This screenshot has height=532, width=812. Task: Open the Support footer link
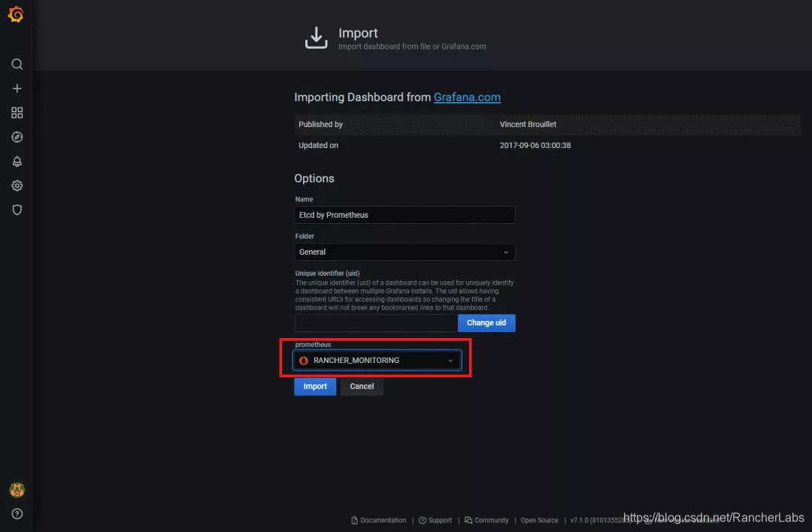click(435, 521)
